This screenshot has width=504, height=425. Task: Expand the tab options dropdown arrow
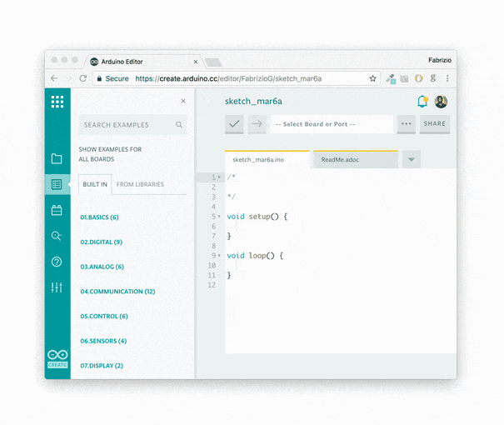[x=412, y=159]
